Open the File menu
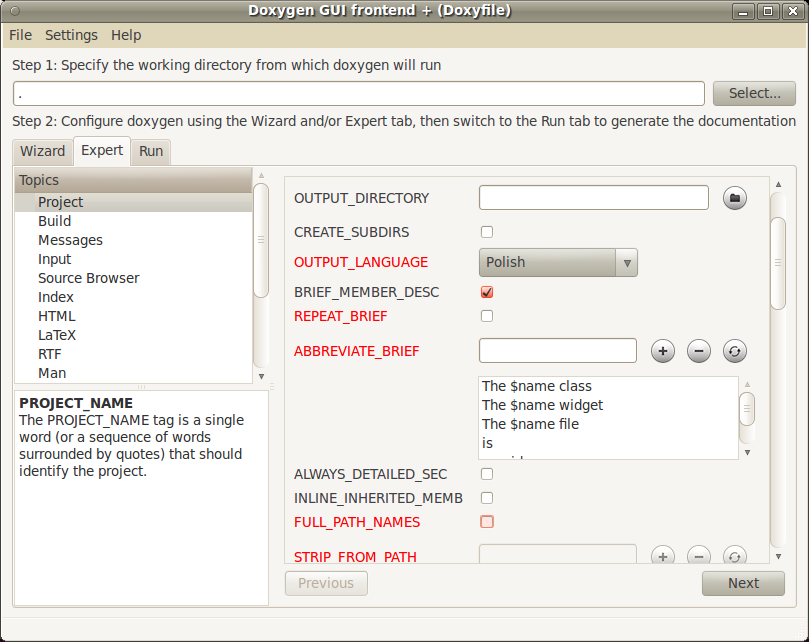The height and width of the screenshot is (642, 809). click(21, 35)
